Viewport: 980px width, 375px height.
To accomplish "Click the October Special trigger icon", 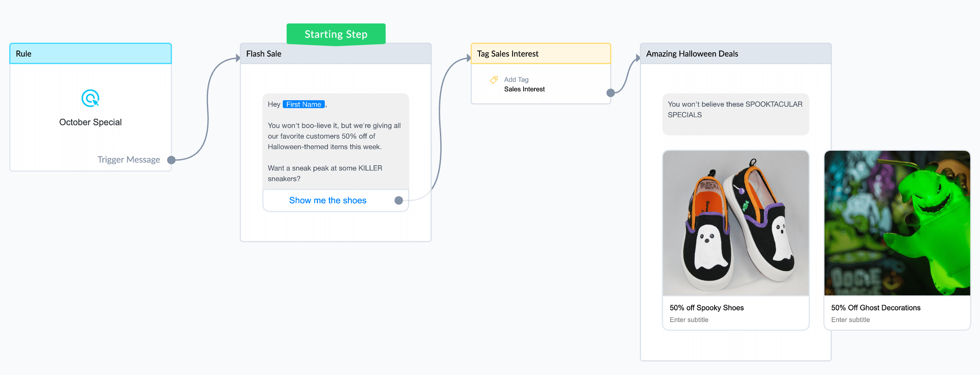I will point(90,98).
